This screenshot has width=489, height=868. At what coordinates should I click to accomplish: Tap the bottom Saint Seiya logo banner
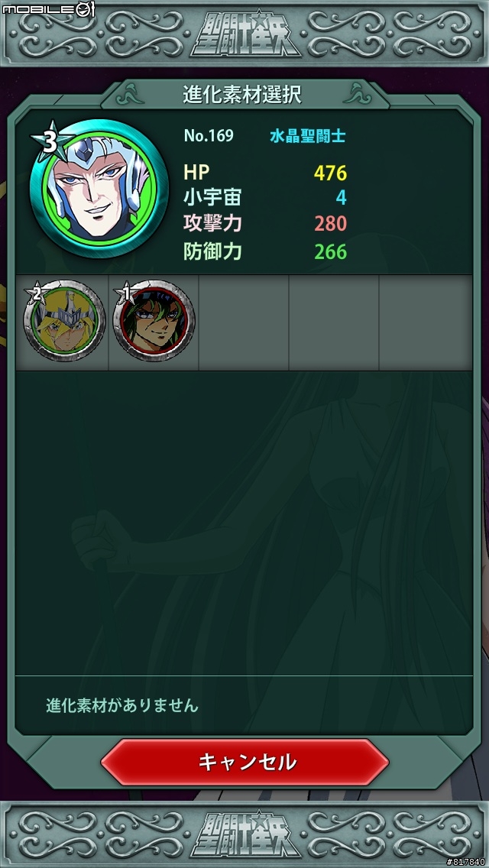245,835
